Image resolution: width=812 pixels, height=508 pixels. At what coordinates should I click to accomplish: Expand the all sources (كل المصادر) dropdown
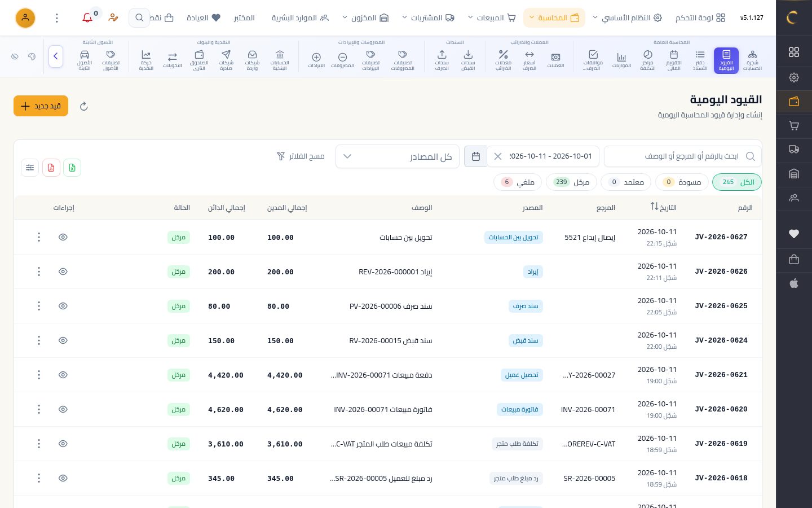point(398,156)
